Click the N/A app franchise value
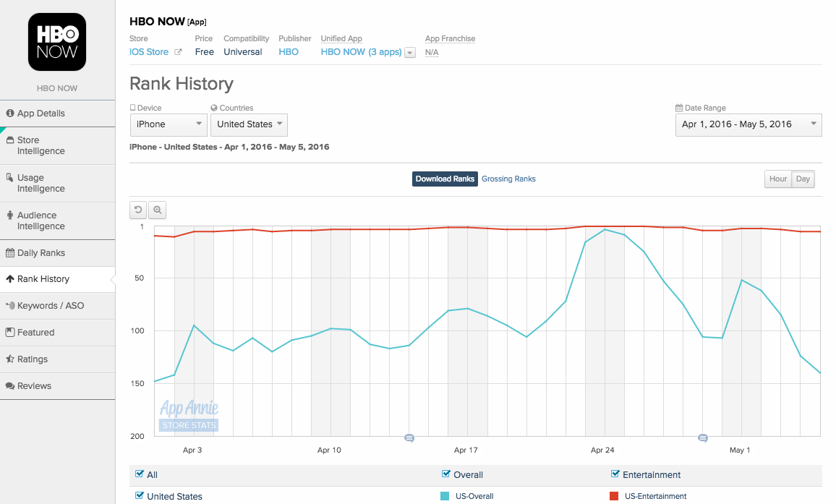Image resolution: width=836 pixels, height=504 pixels. tap(431, 52)
